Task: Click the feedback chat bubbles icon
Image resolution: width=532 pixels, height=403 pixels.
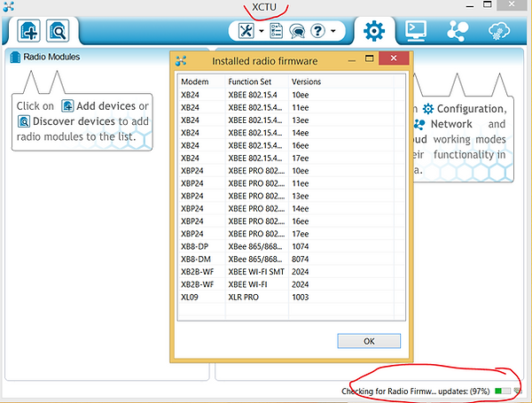Action: [297, 31]
